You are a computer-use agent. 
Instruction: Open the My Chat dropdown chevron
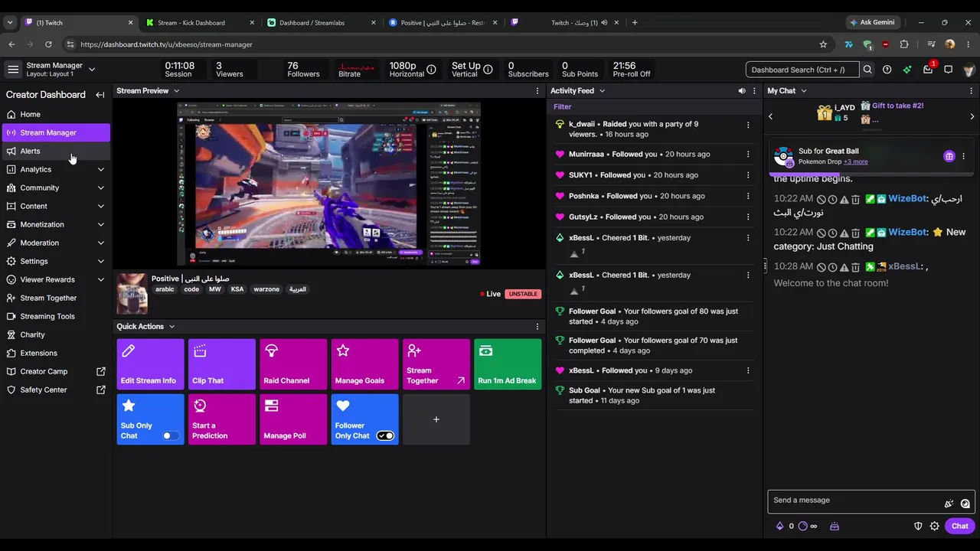[x=803, y=91]
